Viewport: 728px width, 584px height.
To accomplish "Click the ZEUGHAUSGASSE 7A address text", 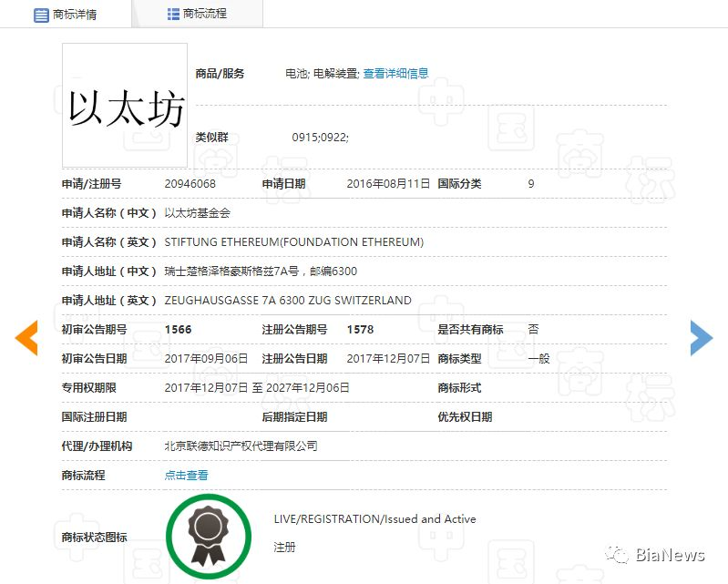I will [287, 301].
